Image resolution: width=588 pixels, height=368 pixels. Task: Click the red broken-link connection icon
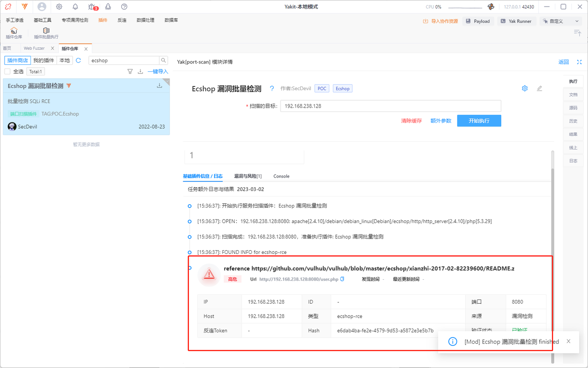click(8, 7)
